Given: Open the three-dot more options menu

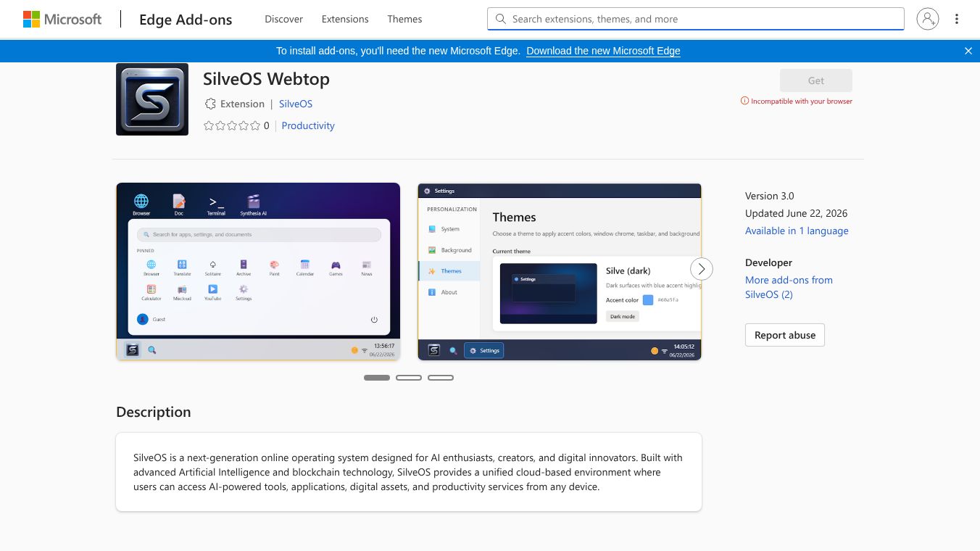Looking at the screenshot, I should click(x=957, y=19).
